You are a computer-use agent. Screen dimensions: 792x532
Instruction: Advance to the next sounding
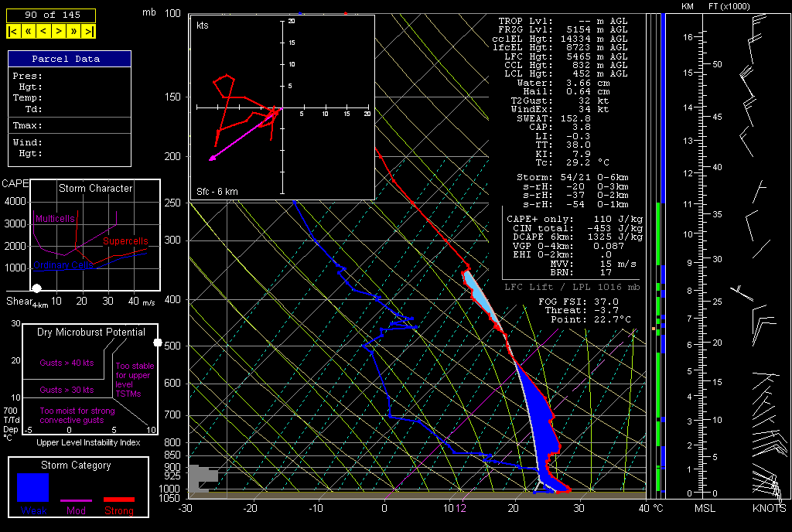click(59, 32)
